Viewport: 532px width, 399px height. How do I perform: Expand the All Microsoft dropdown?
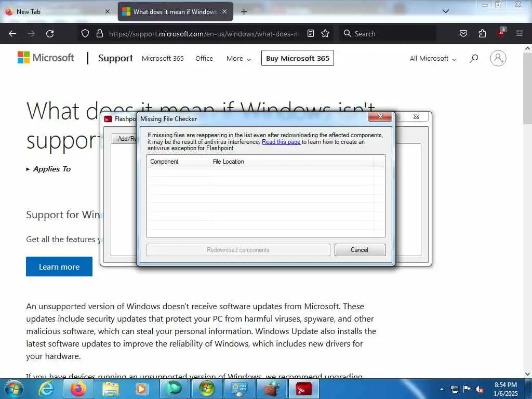coord(433,58)
